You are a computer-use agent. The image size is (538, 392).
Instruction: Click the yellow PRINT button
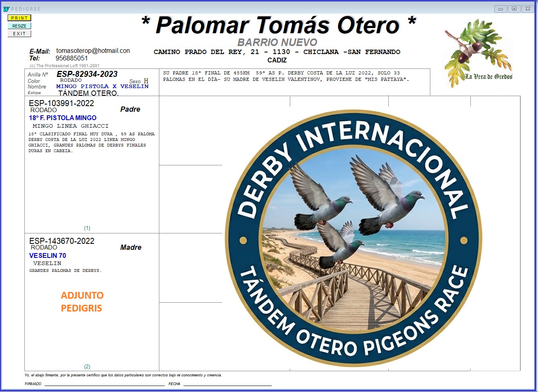tap(19, 18)
